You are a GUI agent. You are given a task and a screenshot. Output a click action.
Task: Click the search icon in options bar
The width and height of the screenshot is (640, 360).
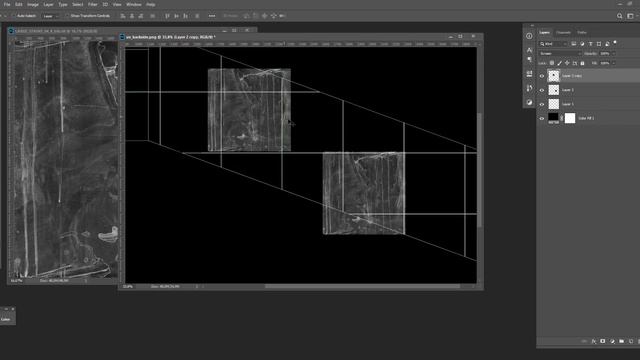[620, 16]
